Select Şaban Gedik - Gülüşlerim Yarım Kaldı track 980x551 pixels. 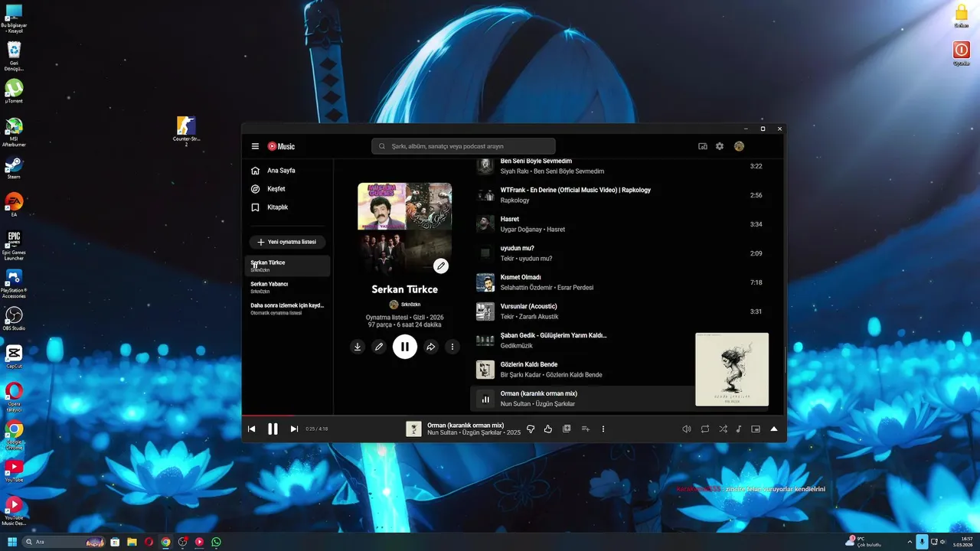coord(582,341)
